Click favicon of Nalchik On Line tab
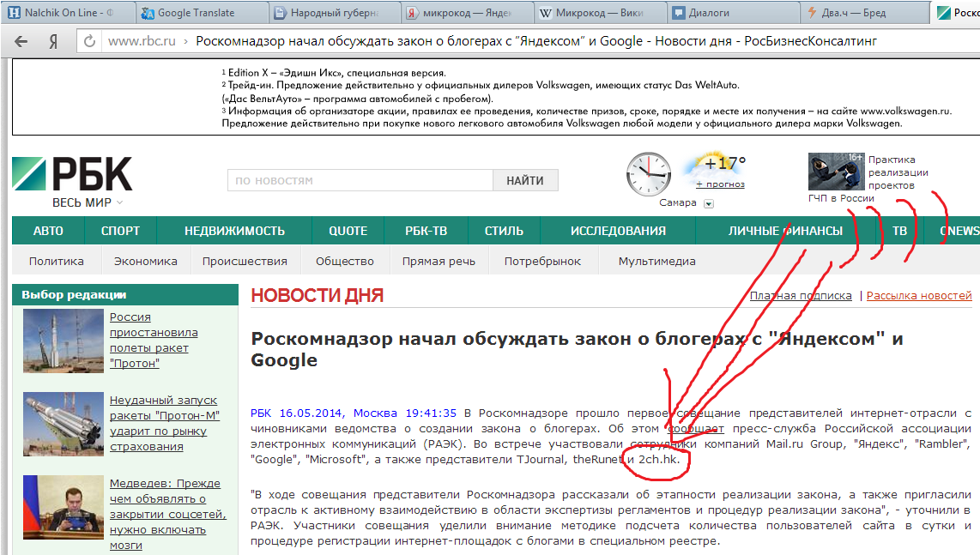980x555 pixels. pyautogui.click(x=14, y=13)
